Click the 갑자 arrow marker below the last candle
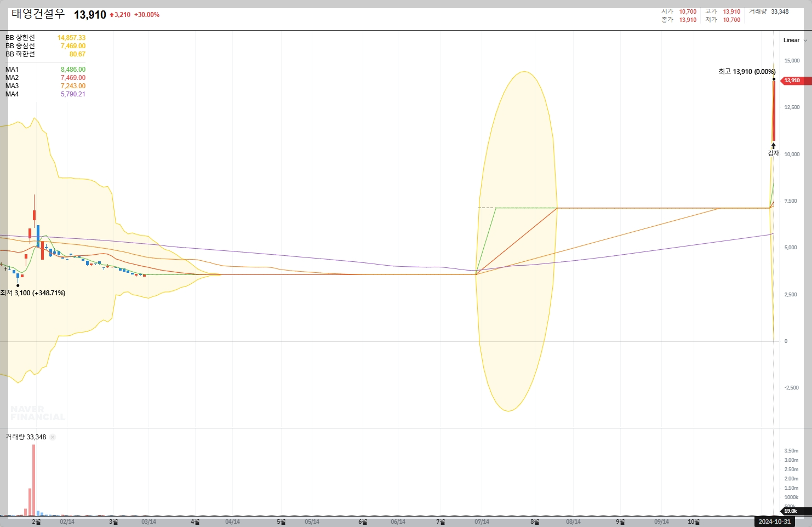The image size is (812, 527). pos(773,150)
